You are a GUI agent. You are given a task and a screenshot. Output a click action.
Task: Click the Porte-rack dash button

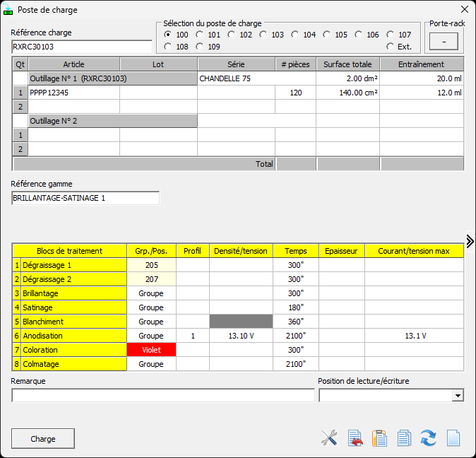444,42
